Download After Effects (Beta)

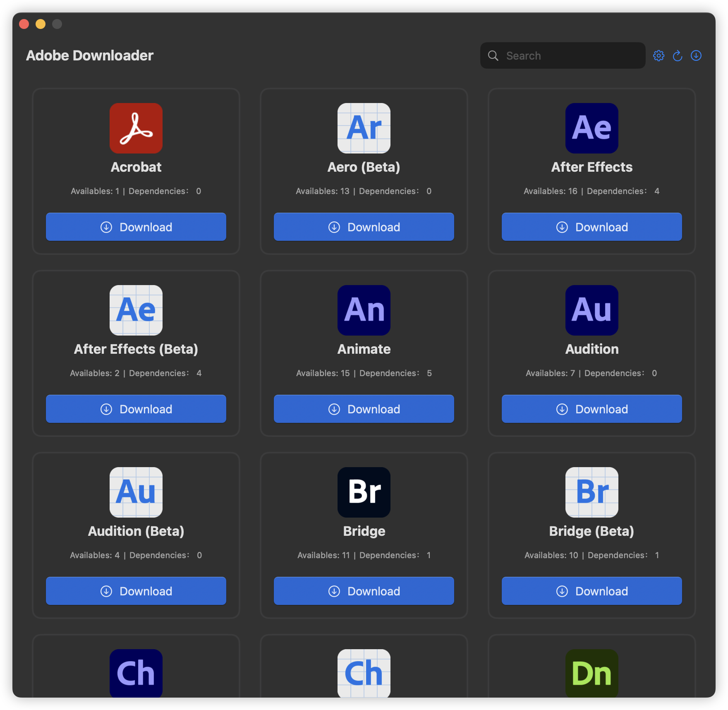coord(136,409)
